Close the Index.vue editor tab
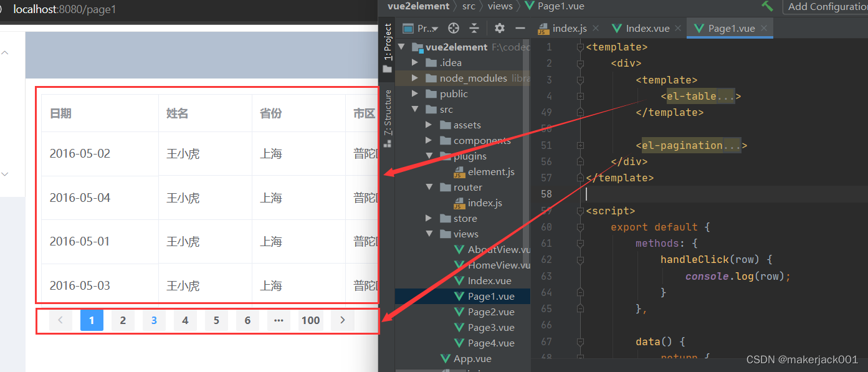The width and height of the screenshot is (868, 372). point(679,28)
